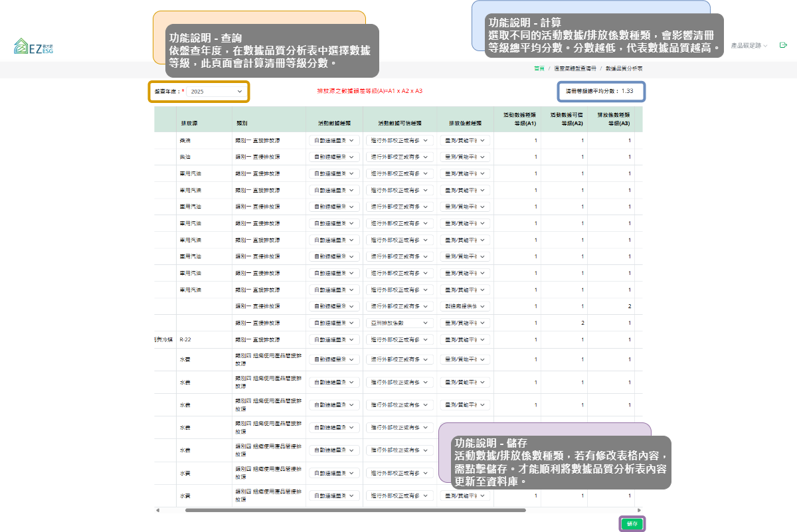Expand 亞洲排放係數 reliability dropdown
This screenshot has height=532, width=797.
(x=399, y=323)
